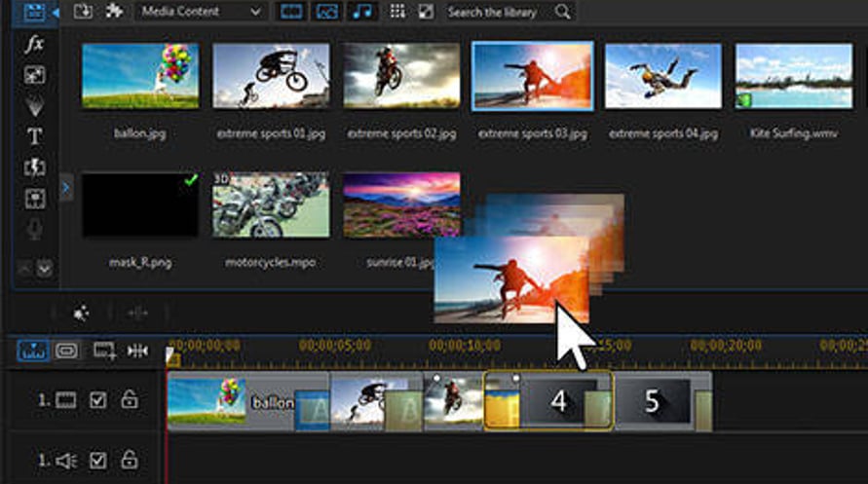Open the library view grid menu
This screenshot has height=484, width=868.
pyautogui.click(x=396, y=12)
